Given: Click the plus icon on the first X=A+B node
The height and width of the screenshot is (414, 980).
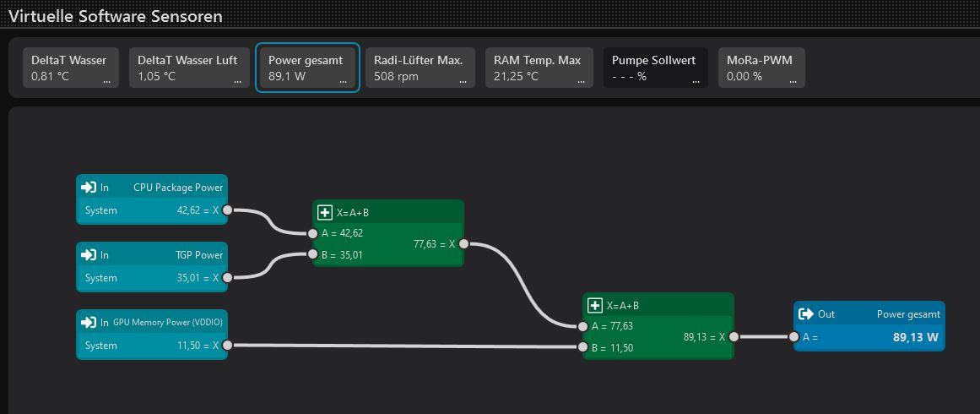Looking at the screenshot, I should (x=325, y=213).
